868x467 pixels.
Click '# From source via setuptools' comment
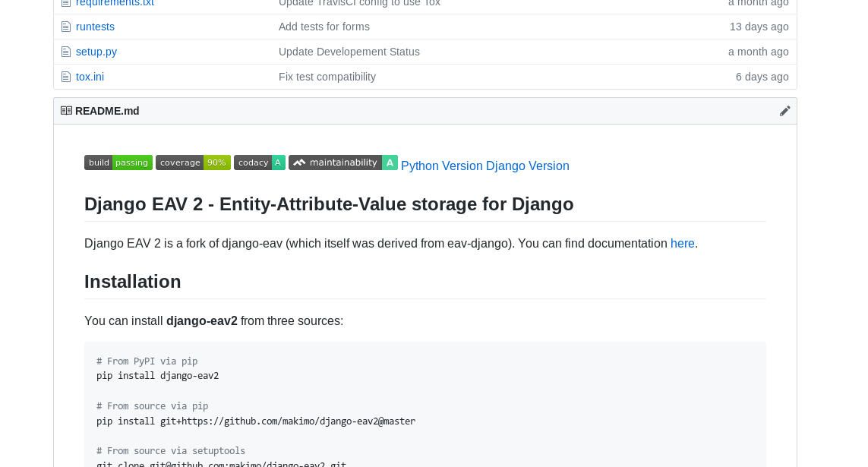pyautogui.click(x=171, y=450)
